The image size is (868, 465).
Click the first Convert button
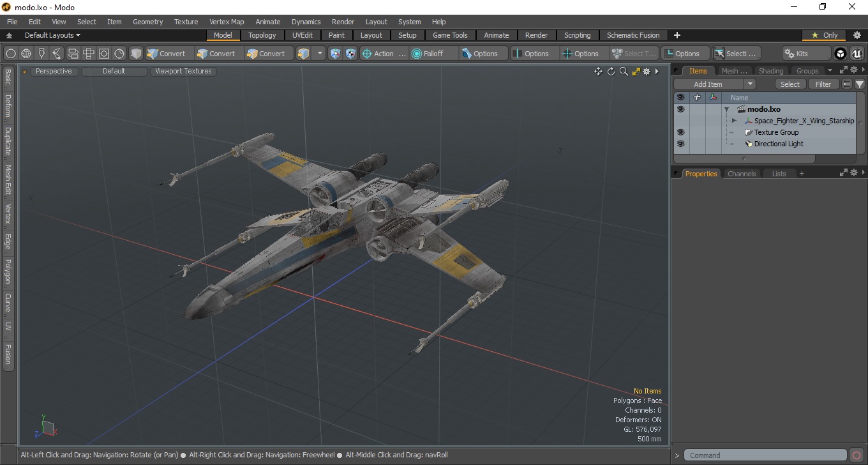169,54
